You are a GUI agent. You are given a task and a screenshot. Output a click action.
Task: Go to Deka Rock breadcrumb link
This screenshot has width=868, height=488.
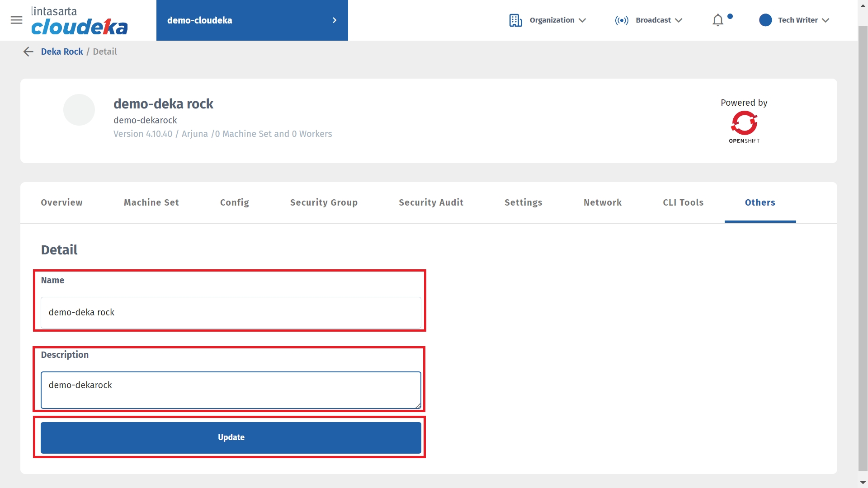coord(62,52)
